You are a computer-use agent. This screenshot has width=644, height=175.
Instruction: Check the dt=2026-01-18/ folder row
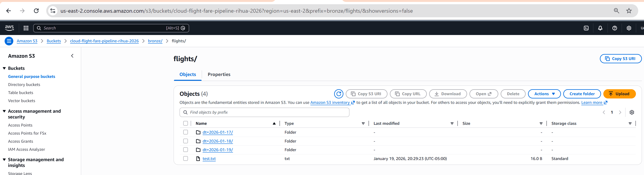[x=186, y=141]
